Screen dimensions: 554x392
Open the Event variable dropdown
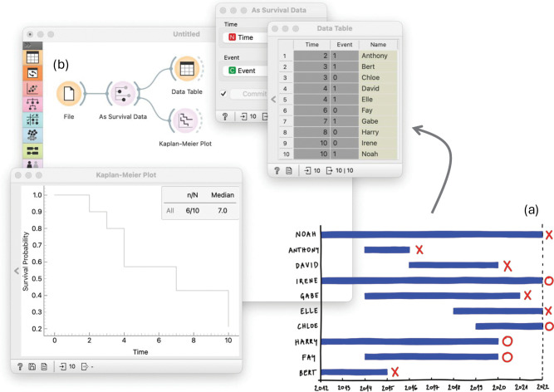click(246, 71)
